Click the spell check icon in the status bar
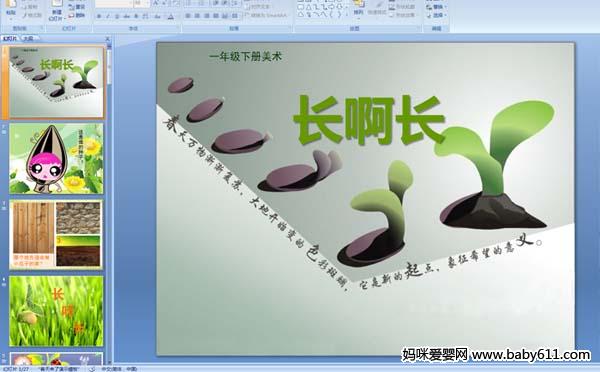The image size is (600, 372). (x=92, y=369)
